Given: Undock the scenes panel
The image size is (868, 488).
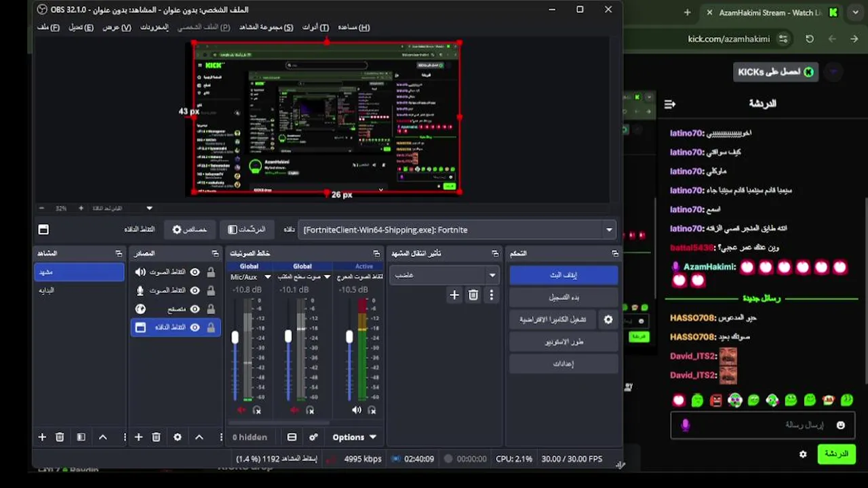Looking at the screenshot, I should click(119, 253).
